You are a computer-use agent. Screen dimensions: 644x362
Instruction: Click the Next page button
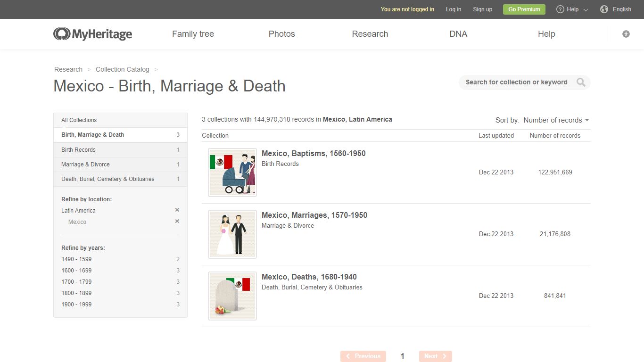tap(436, 356)
